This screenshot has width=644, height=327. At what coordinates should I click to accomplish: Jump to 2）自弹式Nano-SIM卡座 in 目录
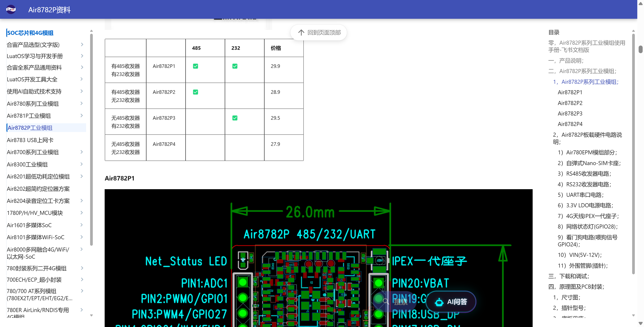[589, 163]
